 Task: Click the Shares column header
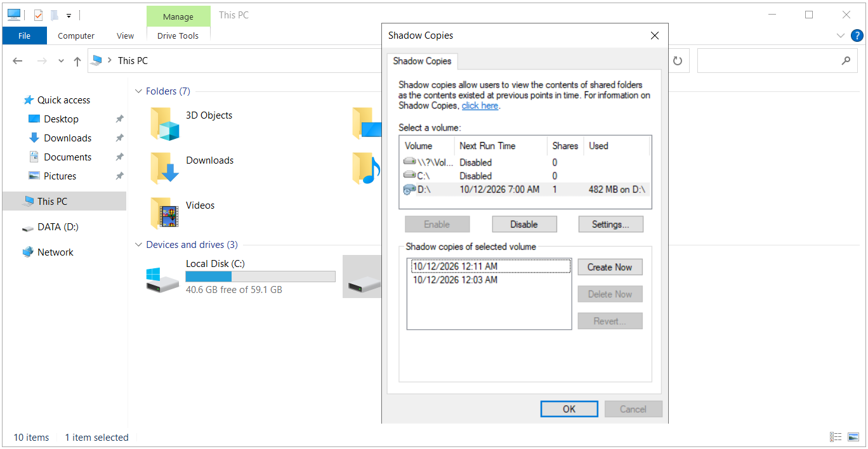click(x=565, y=146)
